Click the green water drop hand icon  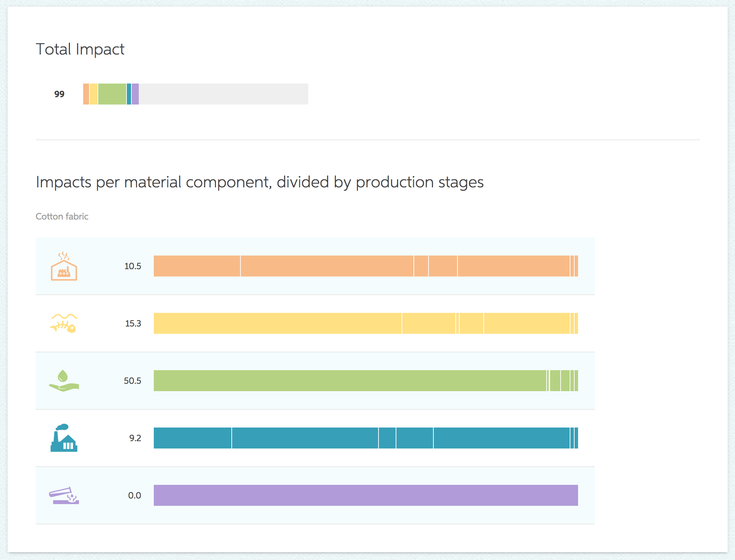point(64,381)
